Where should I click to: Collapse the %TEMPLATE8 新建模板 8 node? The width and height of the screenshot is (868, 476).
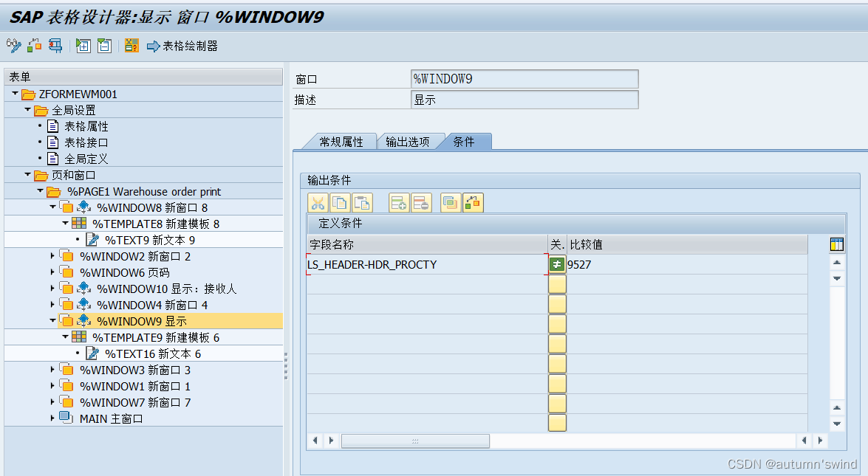pos(65,224)
